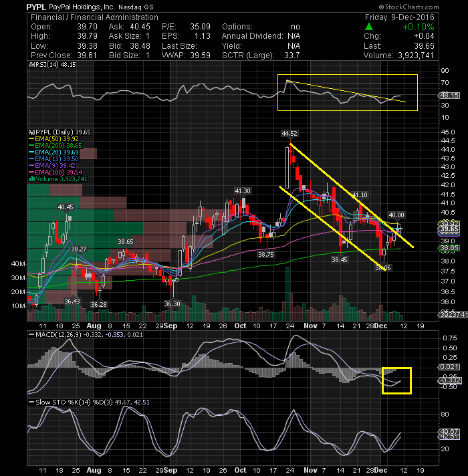Click the 0.021 MACD histogram value tag
The image size is (468, 476).
(x=449, y=367)
